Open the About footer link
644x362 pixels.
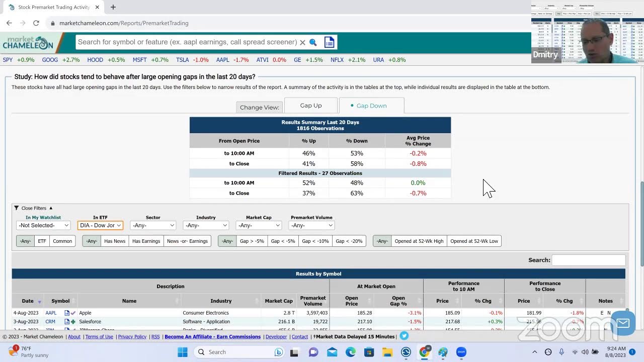point(74,337)
